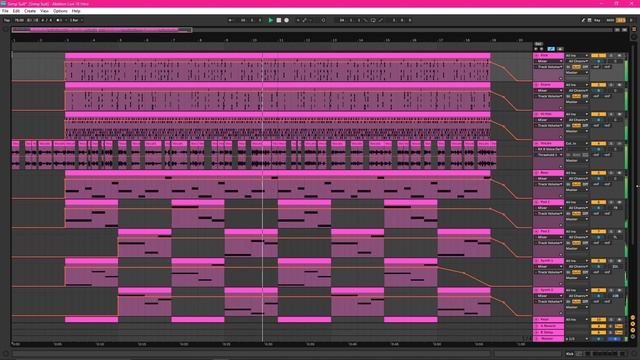Click the Follow / back to arrangement arrow

[x=231, y=20]
